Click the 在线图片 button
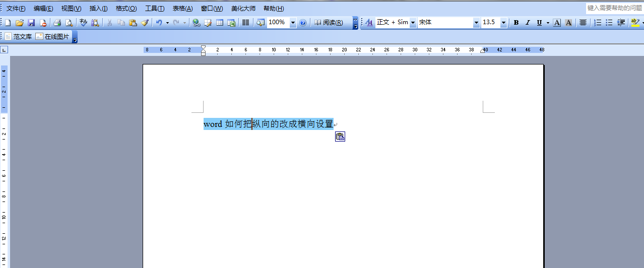The height and width of the screenshot is (268, 644). pos(52,37)
